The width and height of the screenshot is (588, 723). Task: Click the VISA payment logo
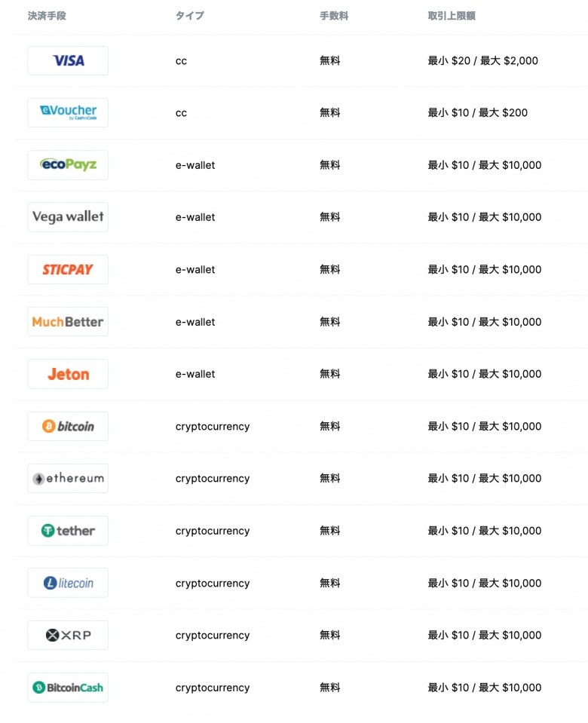click(68, 60)
